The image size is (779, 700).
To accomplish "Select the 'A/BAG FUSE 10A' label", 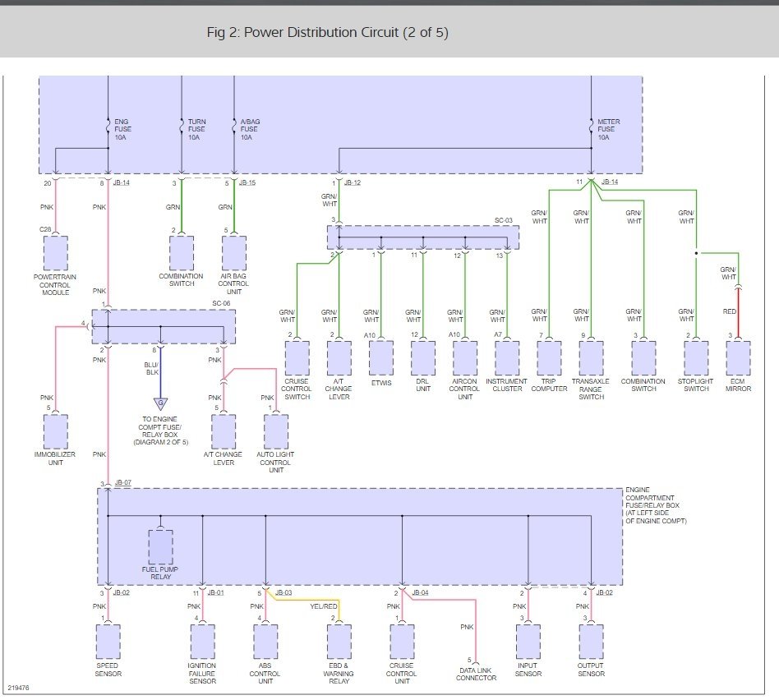I will point(250,129).
